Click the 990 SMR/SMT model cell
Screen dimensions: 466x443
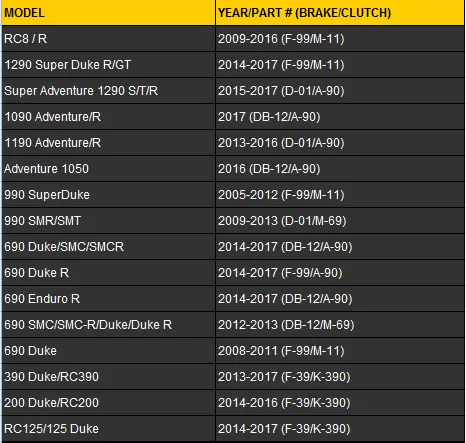click(x=109, y=221)
